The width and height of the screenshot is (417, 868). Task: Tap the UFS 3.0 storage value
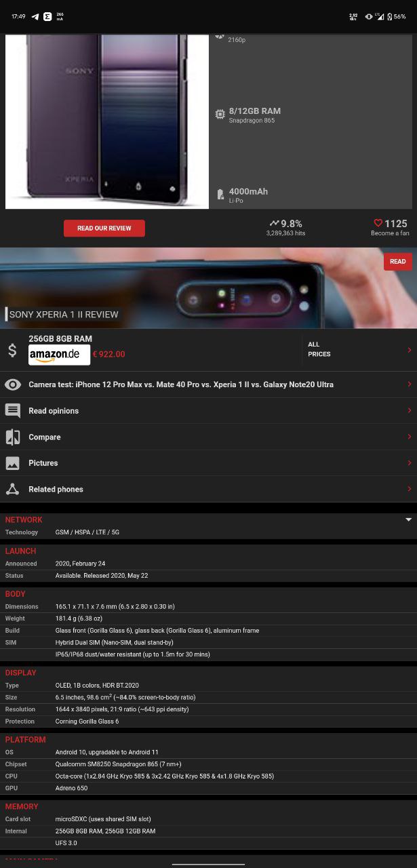[66, 843]
